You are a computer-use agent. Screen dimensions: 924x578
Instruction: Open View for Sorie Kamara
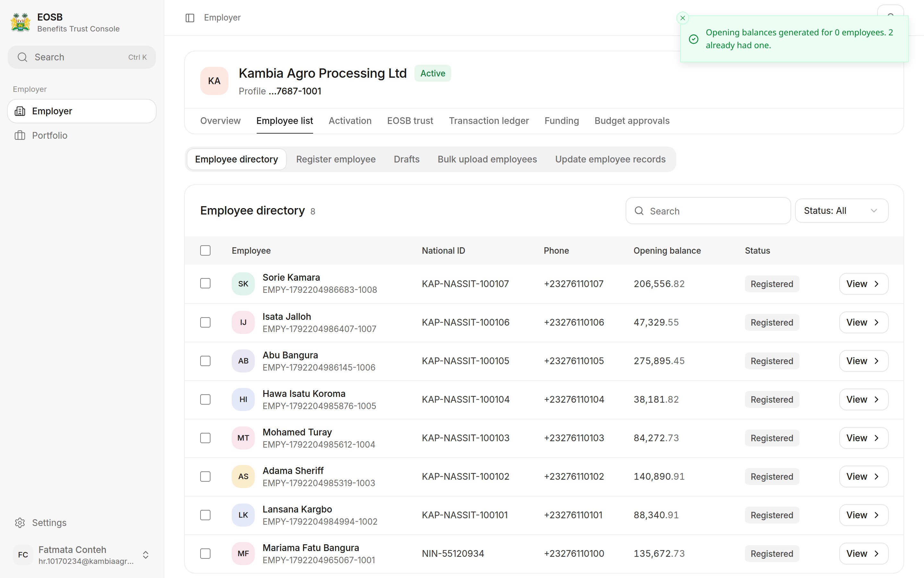[864, 284]
